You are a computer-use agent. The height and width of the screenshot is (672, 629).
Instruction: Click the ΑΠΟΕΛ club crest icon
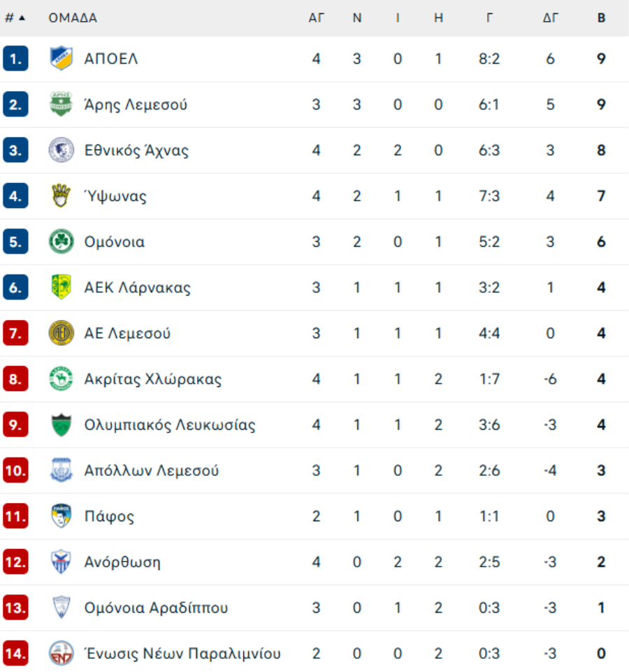[61, 58]
